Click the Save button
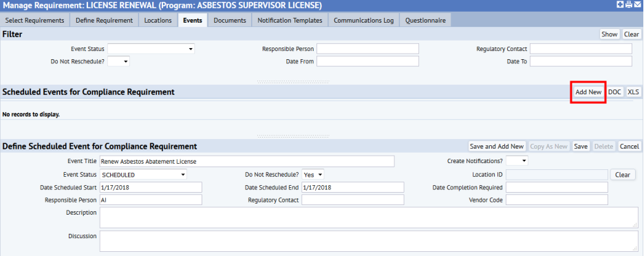644x256 pixels. coord(581,147)
